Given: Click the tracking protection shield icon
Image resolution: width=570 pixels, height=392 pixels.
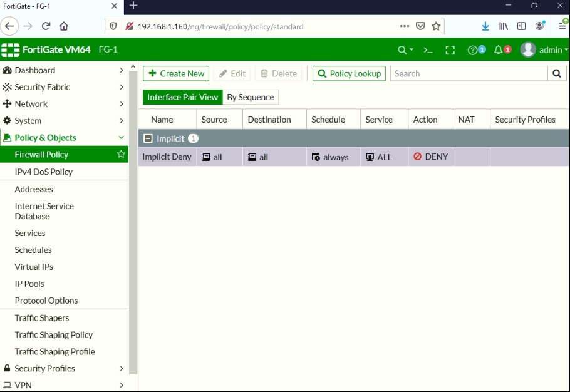Looking at the screenshot, I should (x=113, y=26).
